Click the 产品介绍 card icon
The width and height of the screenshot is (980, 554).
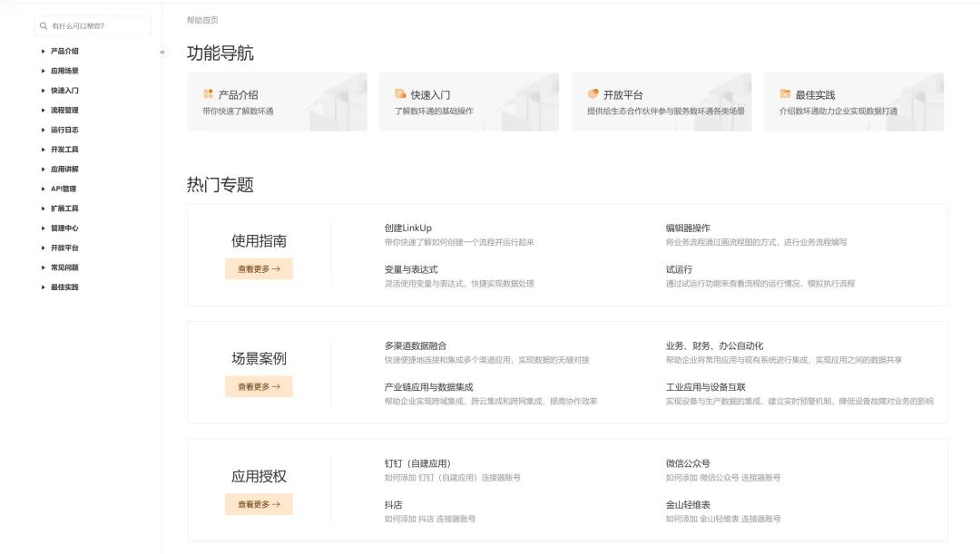click(208, 94)
